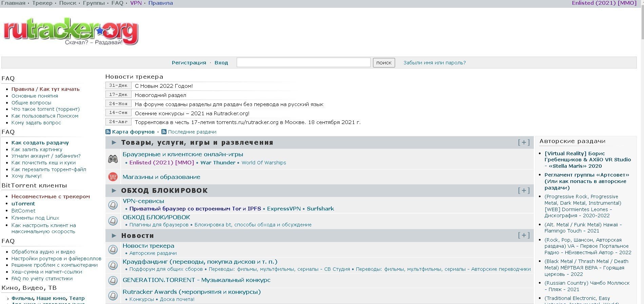Open sidebar link Как тут качать
Screen dimensions: 644x304
59,89
